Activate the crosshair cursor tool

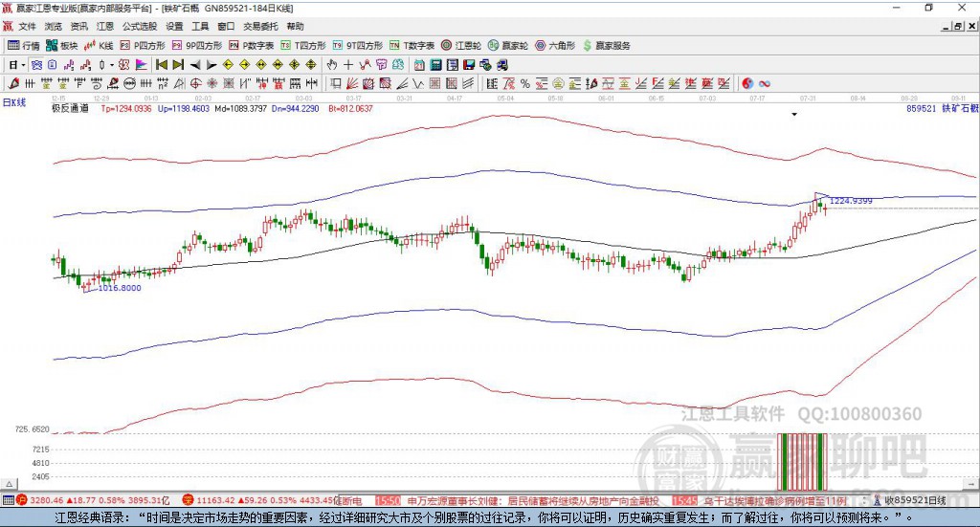tap(348, 64)
